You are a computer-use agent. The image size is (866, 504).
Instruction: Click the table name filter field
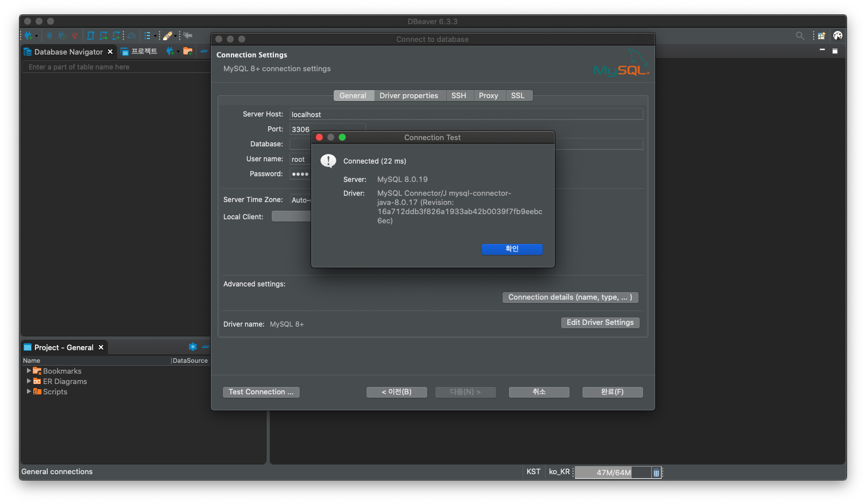click(117, 67)
